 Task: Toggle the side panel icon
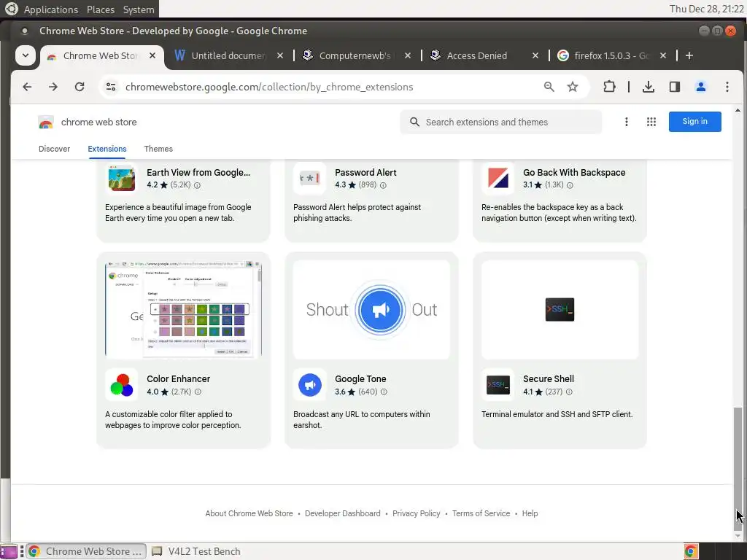pyautogui.click(x=675, y=87)
